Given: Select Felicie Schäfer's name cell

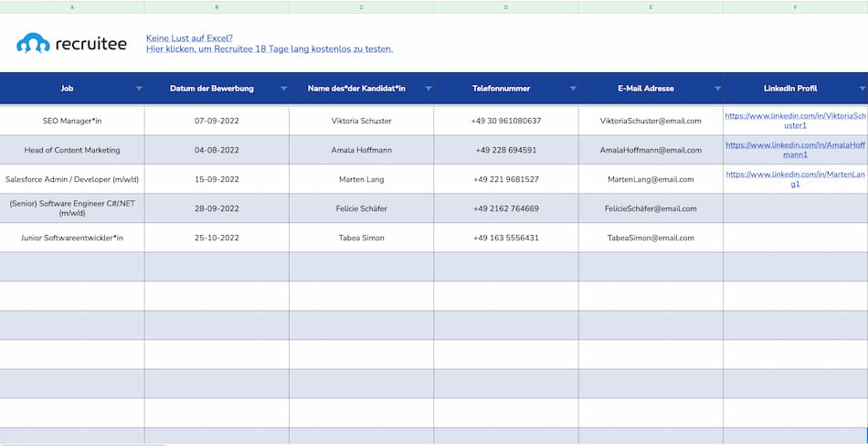Looking at the screenshot, I should 362,208.
